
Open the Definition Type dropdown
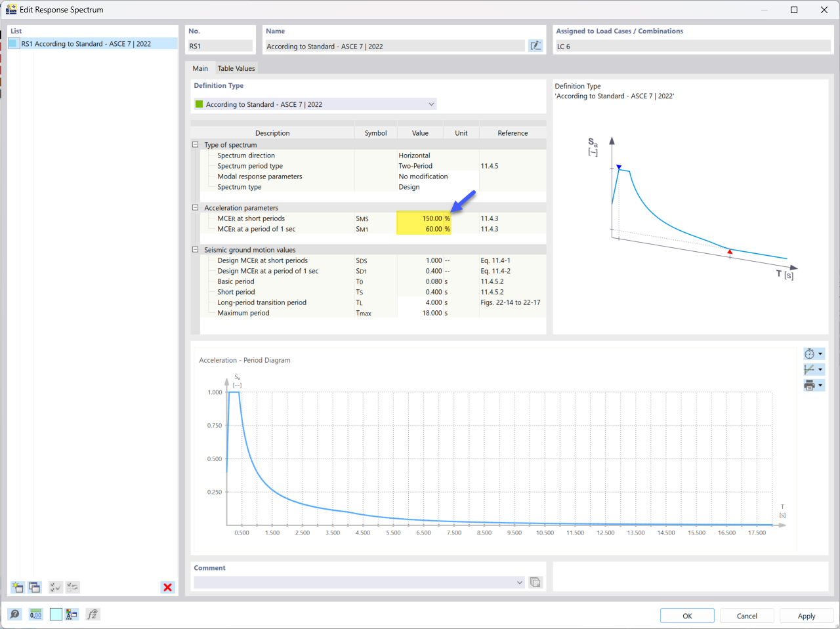click(x=431, y=104)
